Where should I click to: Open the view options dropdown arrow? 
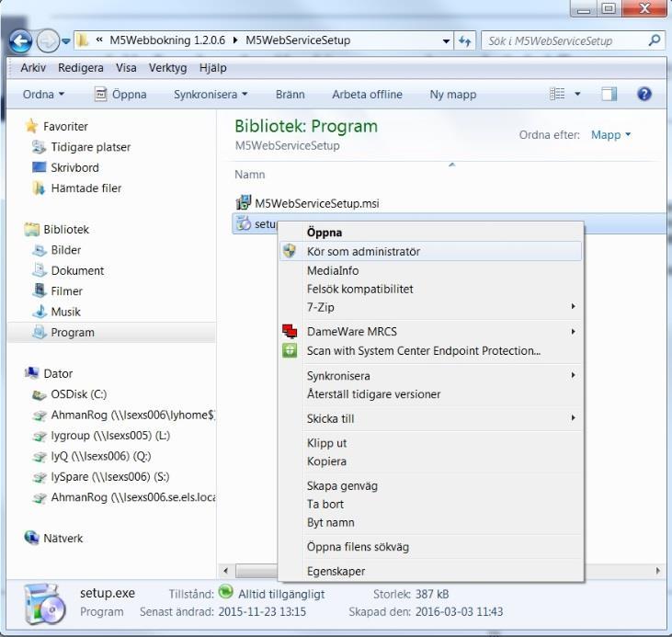(577, 94)
